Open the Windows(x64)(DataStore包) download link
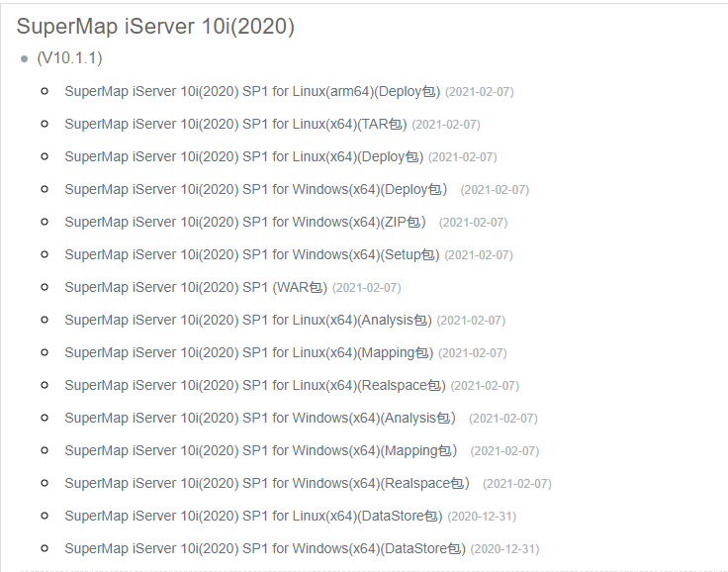 click(265, 548)
